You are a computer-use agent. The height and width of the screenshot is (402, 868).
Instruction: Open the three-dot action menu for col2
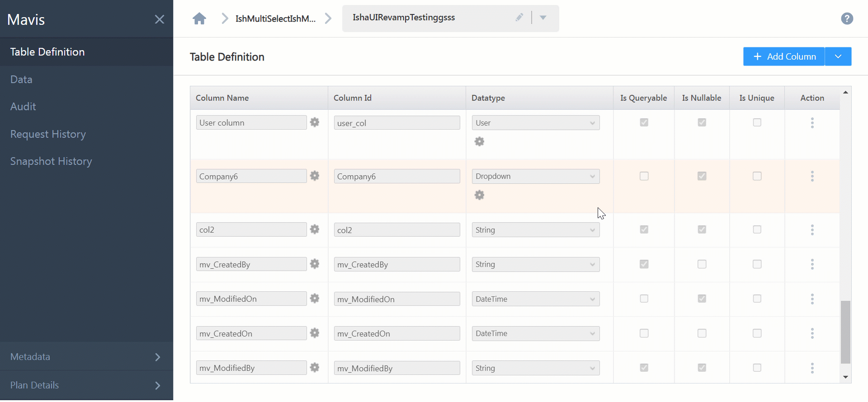pos(812,230)
